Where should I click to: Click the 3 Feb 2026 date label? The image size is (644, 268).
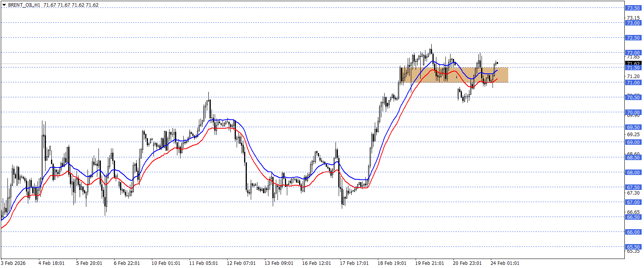pyautogui.click(x=13, y=263)
